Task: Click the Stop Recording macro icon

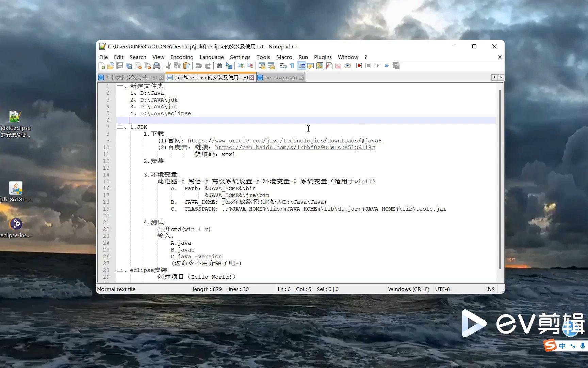Action: pyautogui.click(x=368, y=66)
